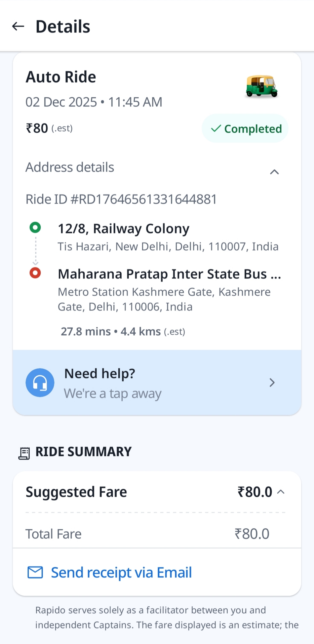This screenshot has width=314, height=644.
Task: Tap the back arrow icon
Action: (x=18, y=26)
